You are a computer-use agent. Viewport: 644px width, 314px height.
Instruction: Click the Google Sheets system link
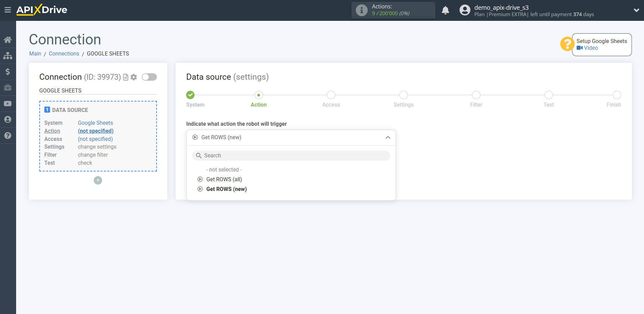(95, 123)
